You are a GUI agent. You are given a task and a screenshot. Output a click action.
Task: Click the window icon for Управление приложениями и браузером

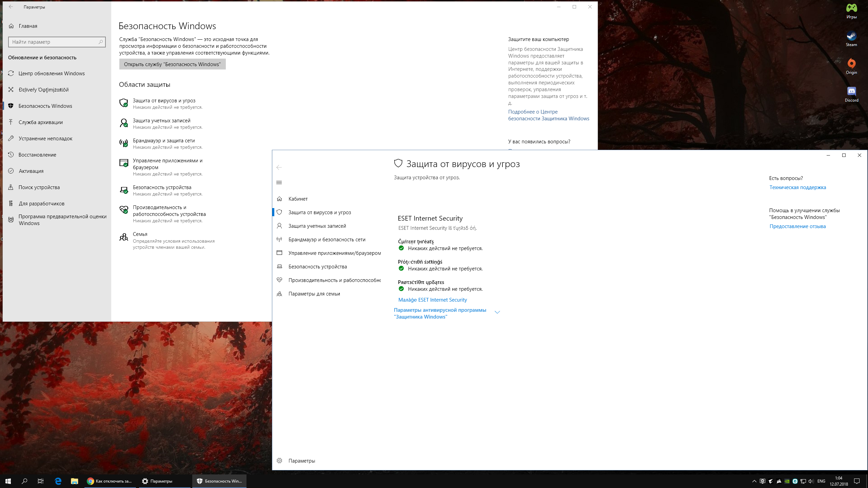click(x=124, y=163)
